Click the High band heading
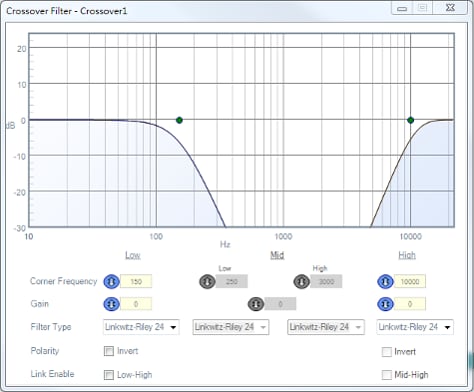Image resolution: width=474 pixels, height=392 pixels. [407, 255]
